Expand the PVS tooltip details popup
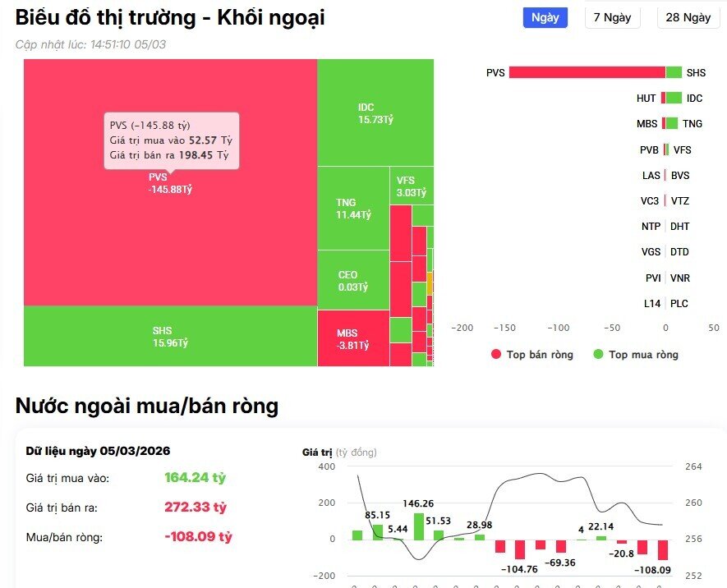This screenshot has width=727, height=588. coord(171,140)
